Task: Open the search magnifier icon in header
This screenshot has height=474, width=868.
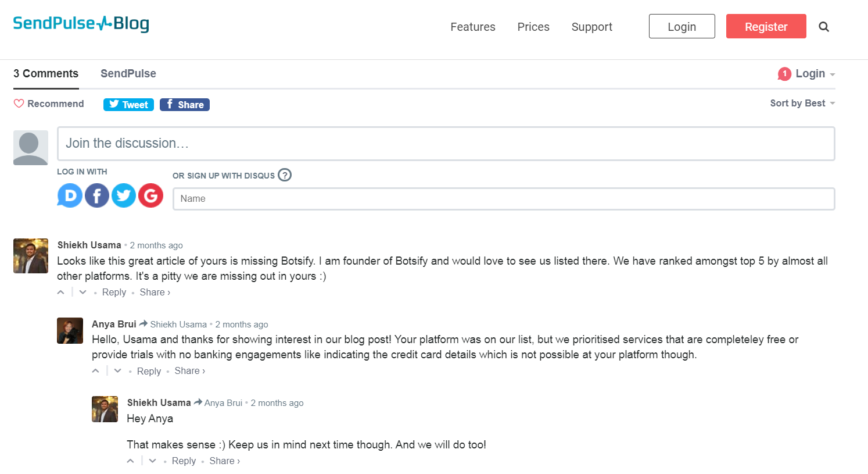Action: (x=824, y=27)
